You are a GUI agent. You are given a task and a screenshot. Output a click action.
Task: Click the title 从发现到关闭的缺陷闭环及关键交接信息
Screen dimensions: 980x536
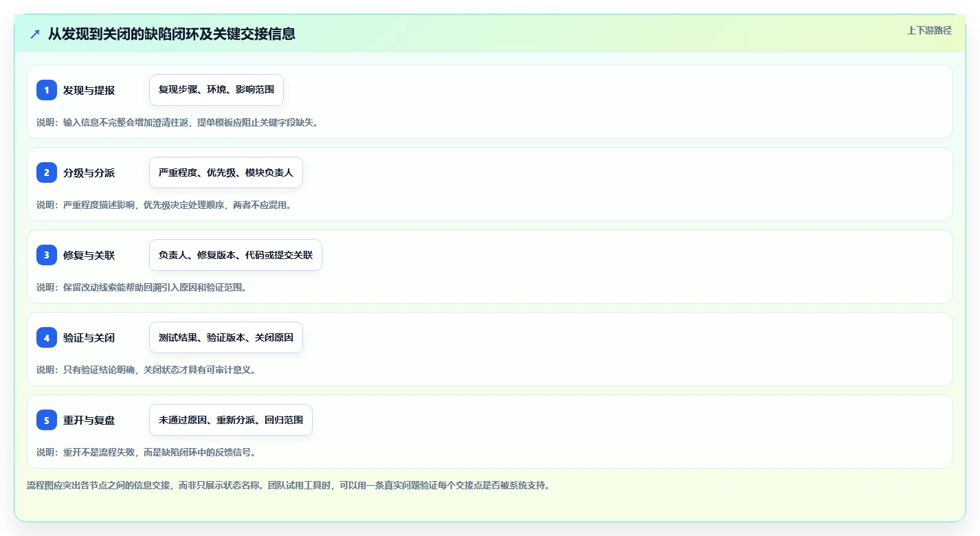click(172, 34)
